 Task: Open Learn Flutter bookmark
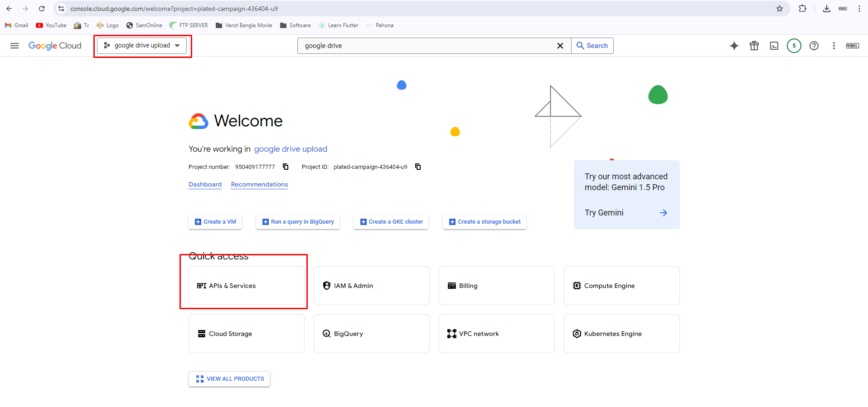point(339,25)
